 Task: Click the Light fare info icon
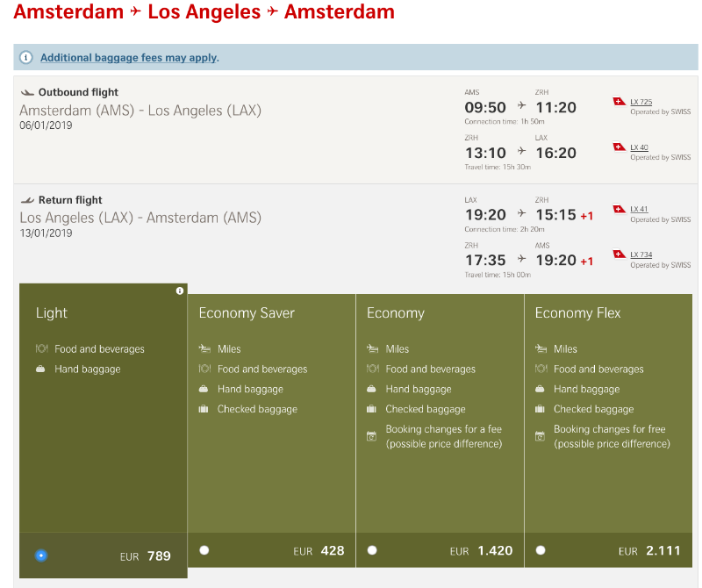tap(180, 290)
